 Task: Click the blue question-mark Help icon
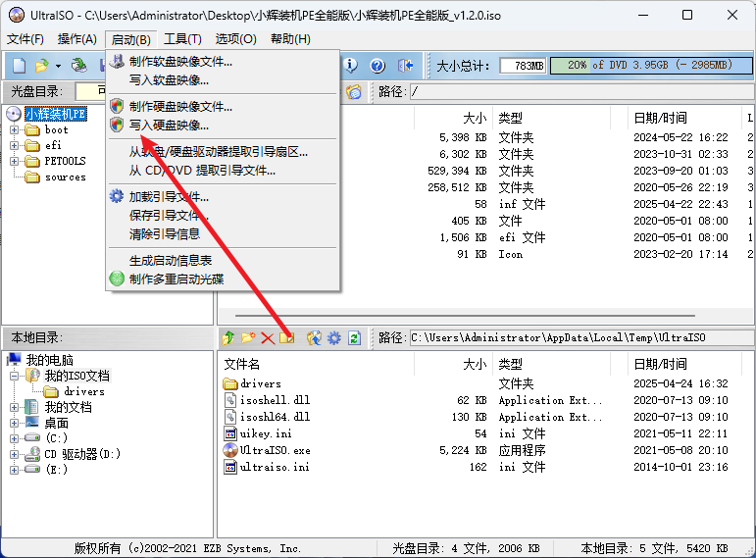[x=378, y=65]
